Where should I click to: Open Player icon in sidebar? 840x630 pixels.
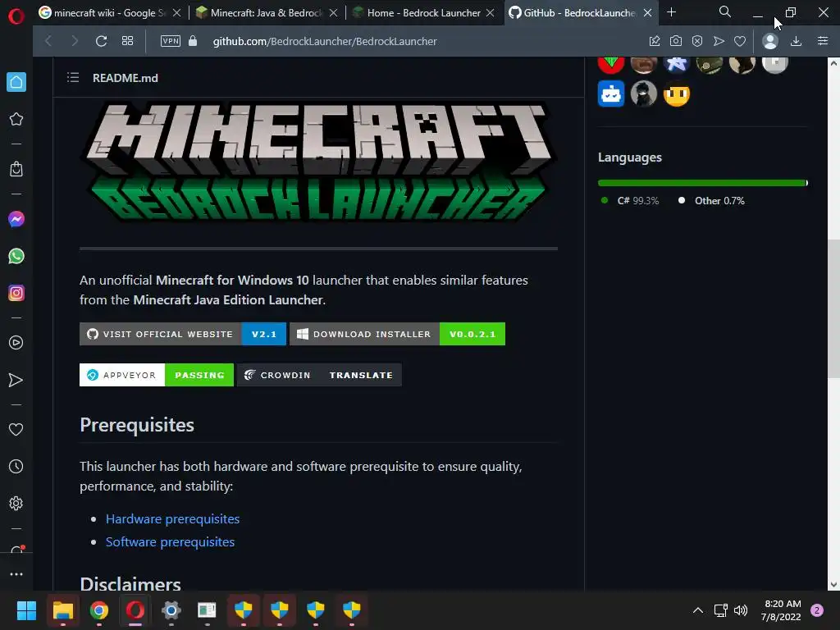click(16, 343)
